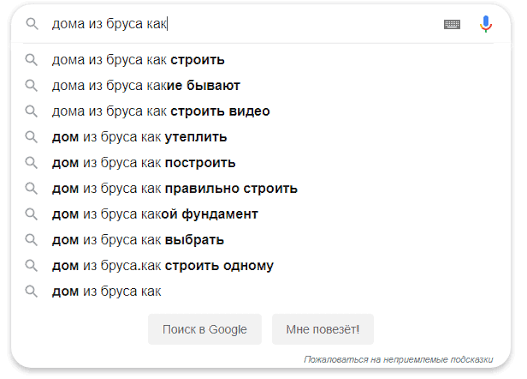Choose 'дом из бруса.как строить одному'
527x379 pixels.
point(163,266)
